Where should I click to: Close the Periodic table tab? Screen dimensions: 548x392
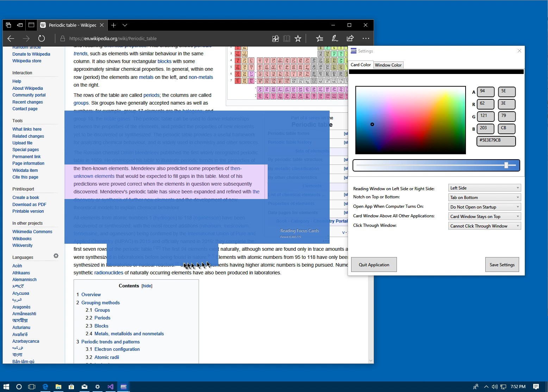[102, 25]
